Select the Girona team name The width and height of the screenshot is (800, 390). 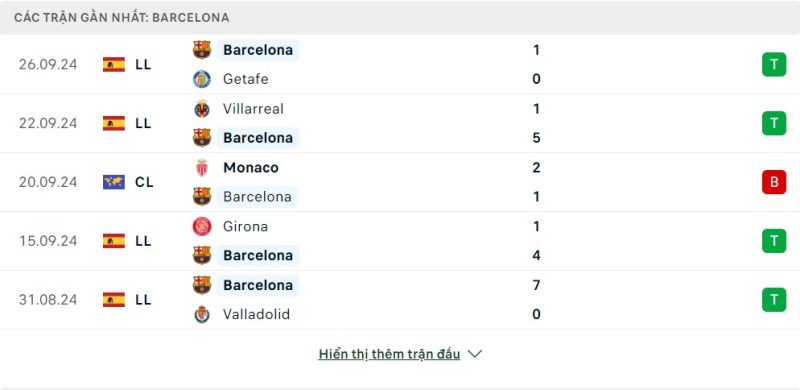click(245, 226)
